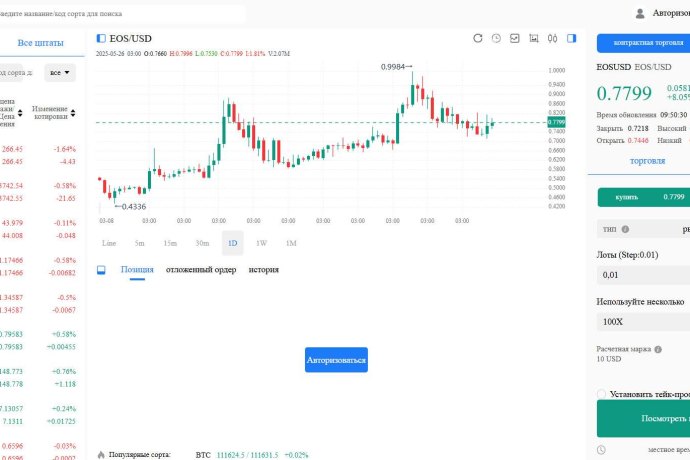
Task: Enable the take-profit radio option
Action: pos(601,394)
